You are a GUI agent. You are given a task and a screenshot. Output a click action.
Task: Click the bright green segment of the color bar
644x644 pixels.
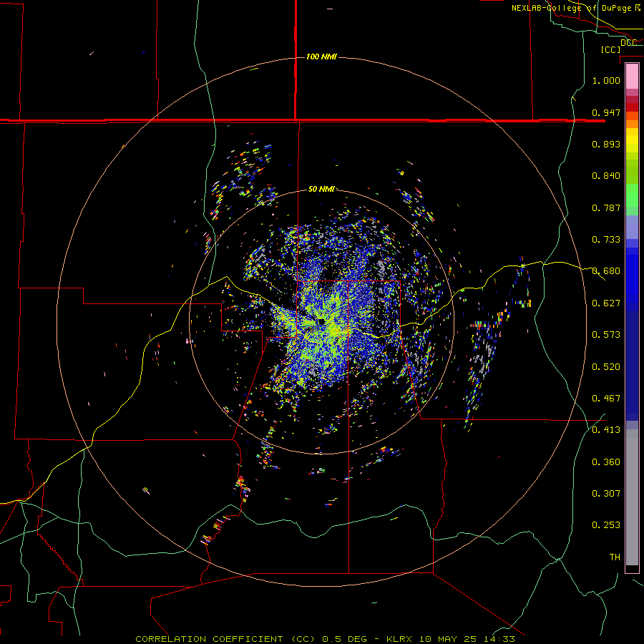(632, 195)
